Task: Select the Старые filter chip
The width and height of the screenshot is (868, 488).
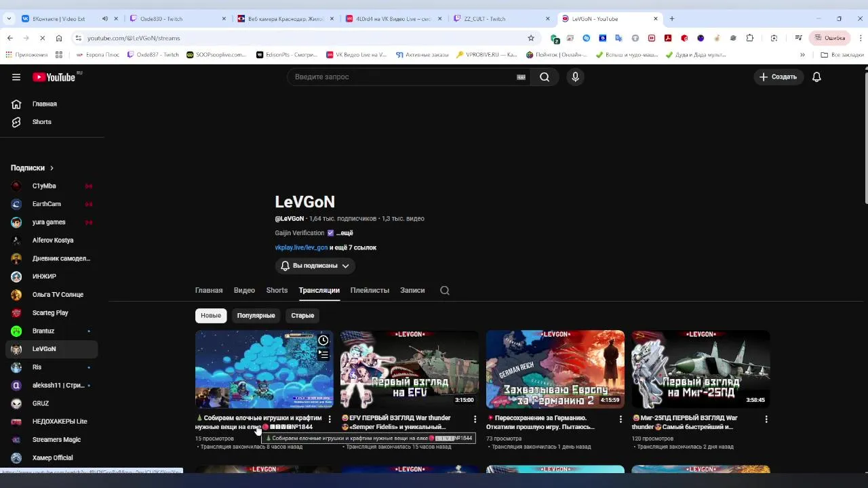Action: (x=302, y=316)
